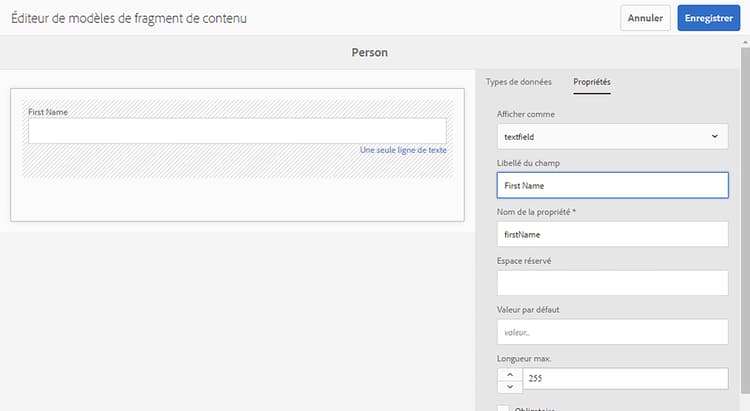Screen dimensions: 750x411
Task: Click the Annuler button
Action: pos(645,18)
